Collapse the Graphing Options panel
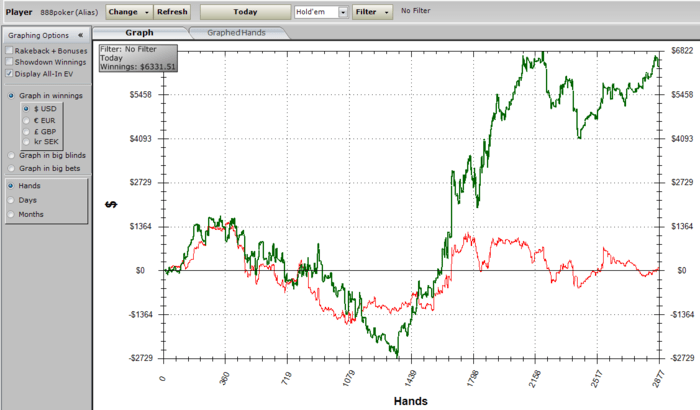 (x=80, y=35)
